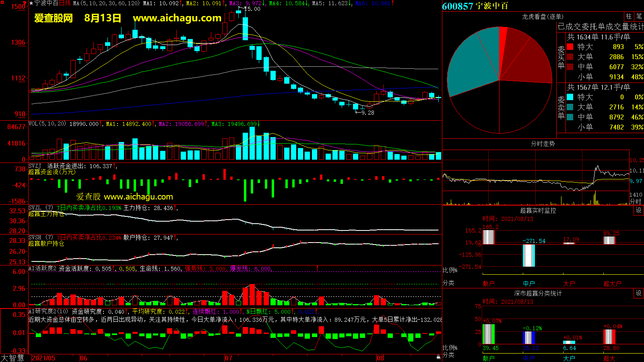This screenshot has width=644, height=362.
Task: Select 超大户 category in 超赢实时监控
Action: pyautogui.click(x=612, y=284)
